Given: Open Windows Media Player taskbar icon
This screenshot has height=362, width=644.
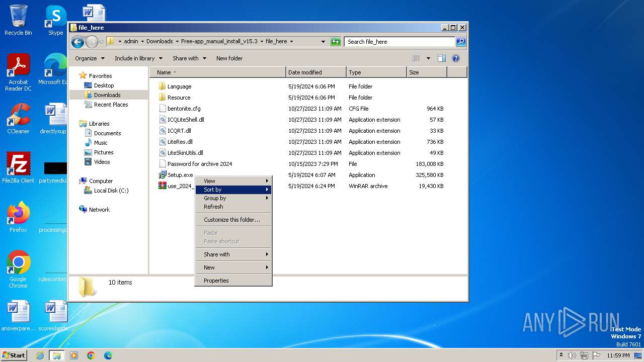Looking at the screenshot, I should click(x=74, y=355).
